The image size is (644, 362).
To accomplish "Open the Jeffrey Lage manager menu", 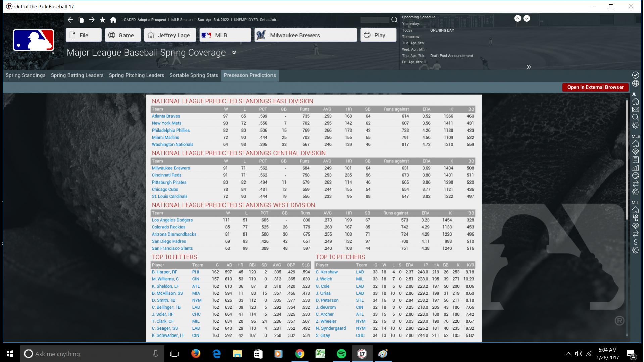I will point(170,35).
